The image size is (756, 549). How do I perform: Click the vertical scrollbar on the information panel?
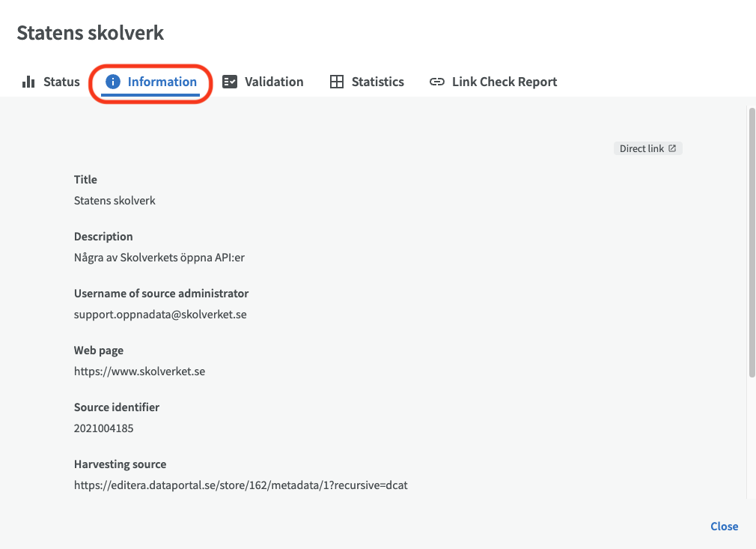(751, 240)
